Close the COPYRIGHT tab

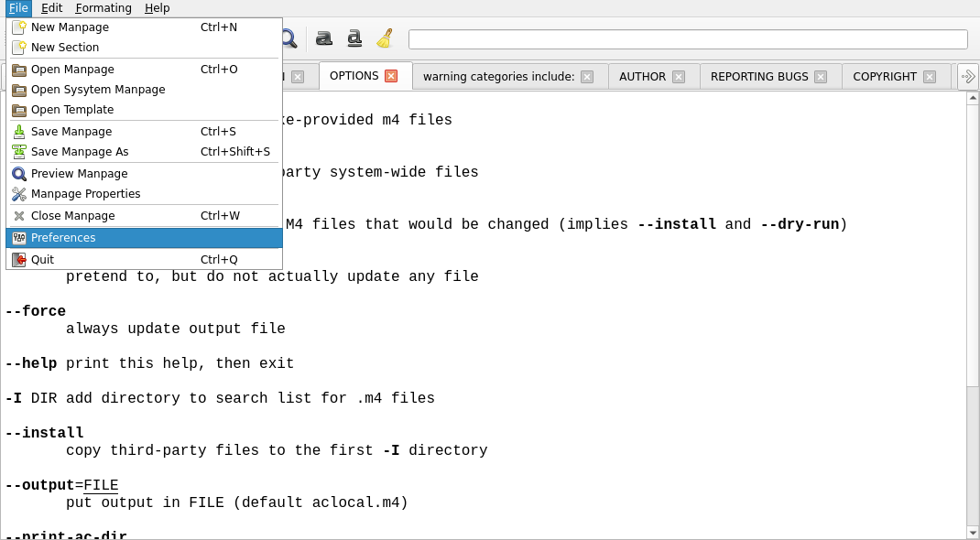coord(930,77)
